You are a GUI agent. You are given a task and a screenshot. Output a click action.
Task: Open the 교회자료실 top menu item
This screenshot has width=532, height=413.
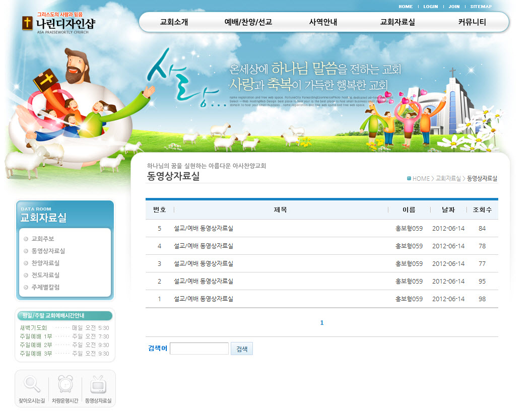397,22
